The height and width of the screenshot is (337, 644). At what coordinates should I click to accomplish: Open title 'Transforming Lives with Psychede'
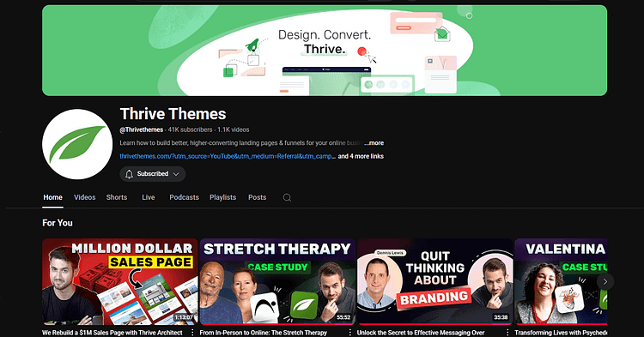561,333
